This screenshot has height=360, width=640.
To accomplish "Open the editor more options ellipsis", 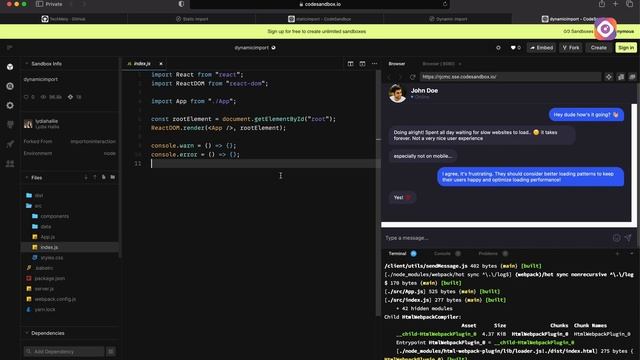I will [x=374, y=64].
